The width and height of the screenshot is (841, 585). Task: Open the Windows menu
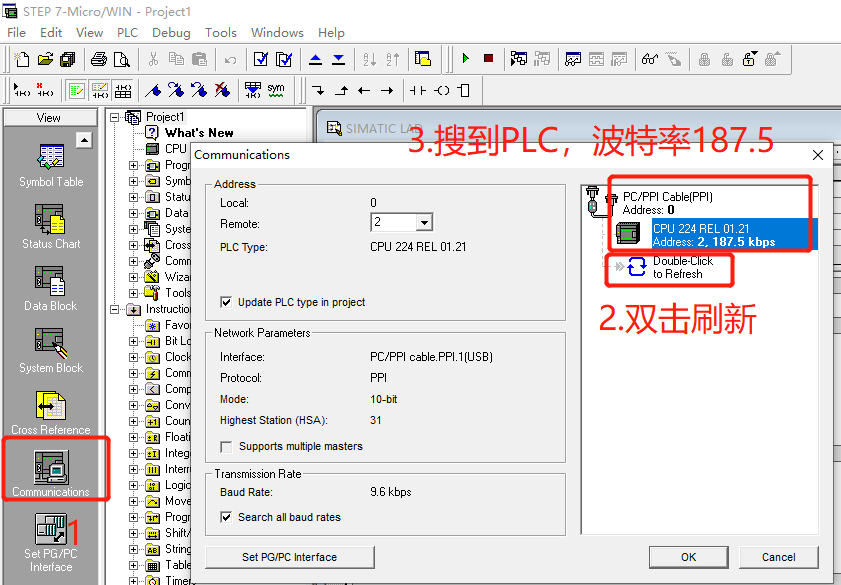(x=277, y=33)
